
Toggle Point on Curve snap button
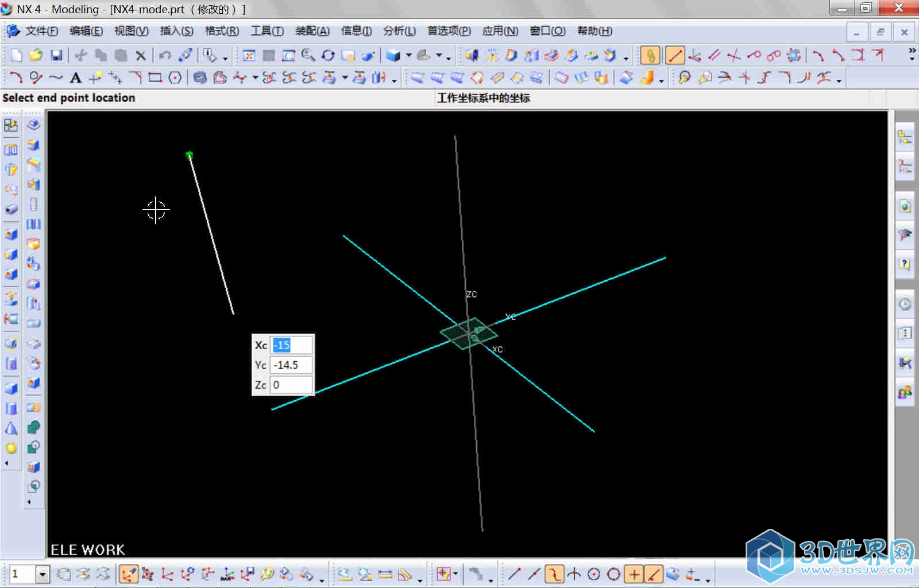click(x=654, y=574)
